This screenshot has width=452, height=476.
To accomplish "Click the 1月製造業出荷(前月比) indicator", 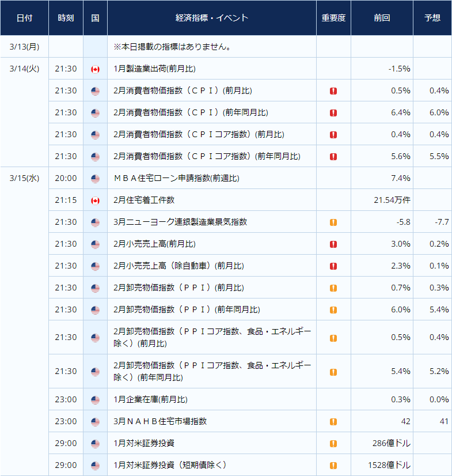I will click(154, 69).
